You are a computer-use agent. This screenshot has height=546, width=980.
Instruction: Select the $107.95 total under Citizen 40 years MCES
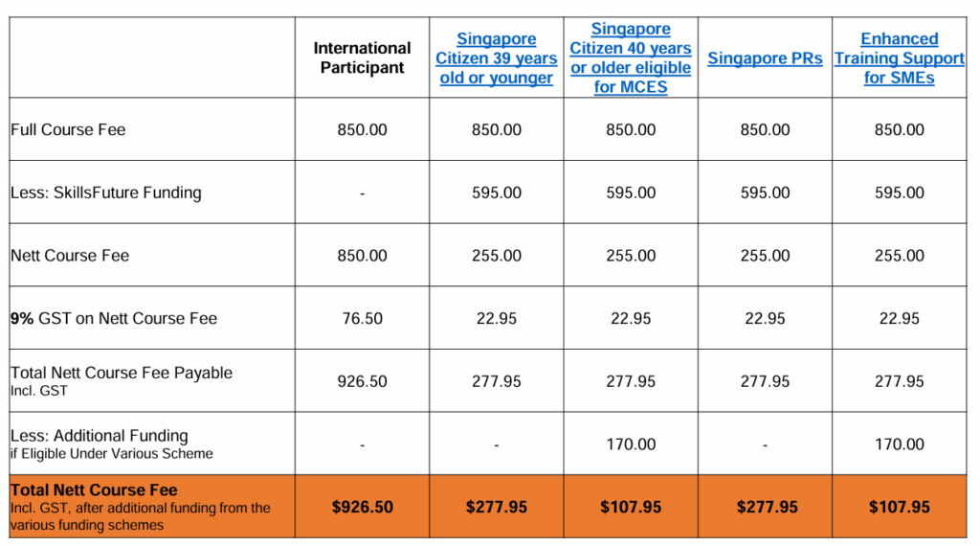coord(631,507)
